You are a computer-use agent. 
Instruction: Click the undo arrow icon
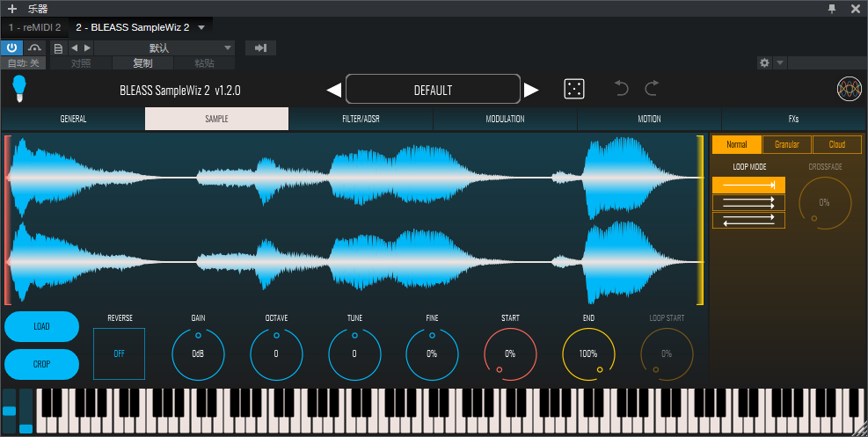click(622, 89)
